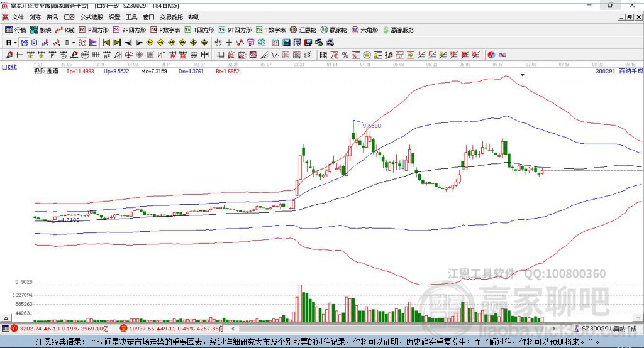Toggle the yellow-magenta triangle chart icon
644x348 pixels.
[93, 43]
